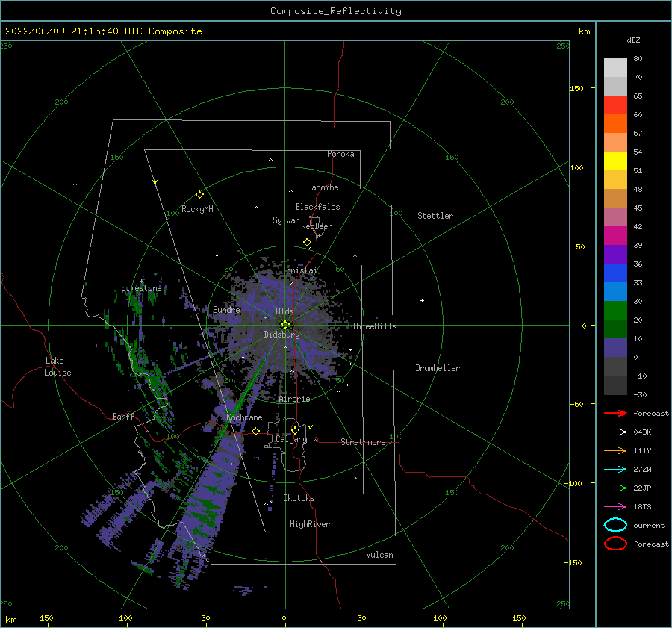Click the Blackfalds city label

[x=317, y=207]
